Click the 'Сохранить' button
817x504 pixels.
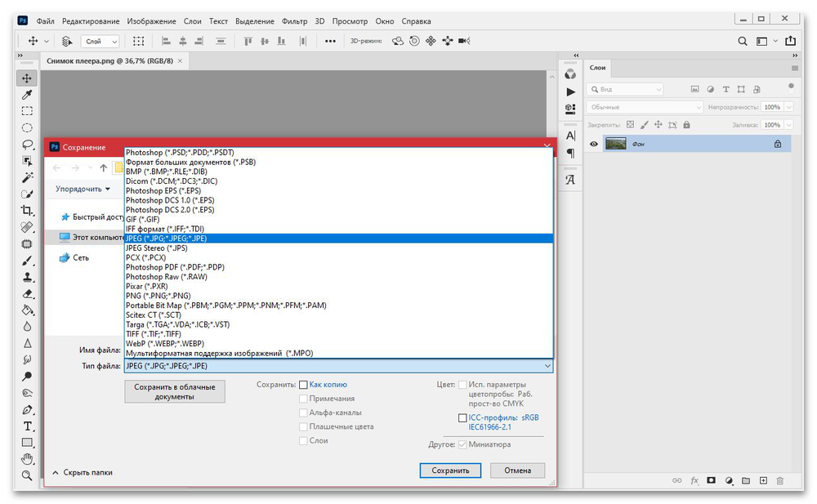point(450,471)
